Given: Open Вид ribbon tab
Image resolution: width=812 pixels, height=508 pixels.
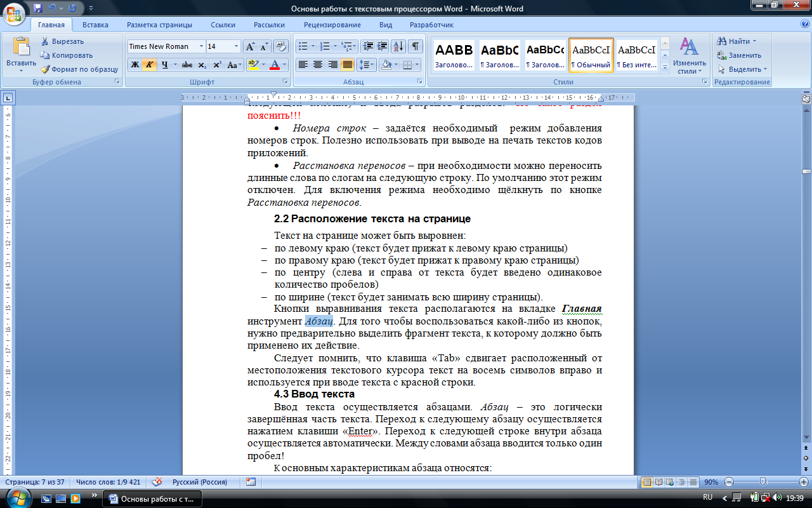Looking at the screenshot, I should [x=386, y=25].
